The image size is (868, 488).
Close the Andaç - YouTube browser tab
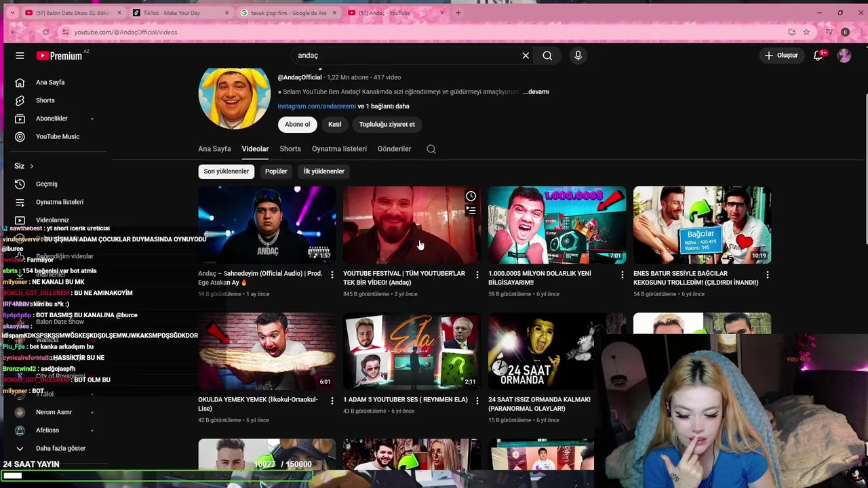442,13
